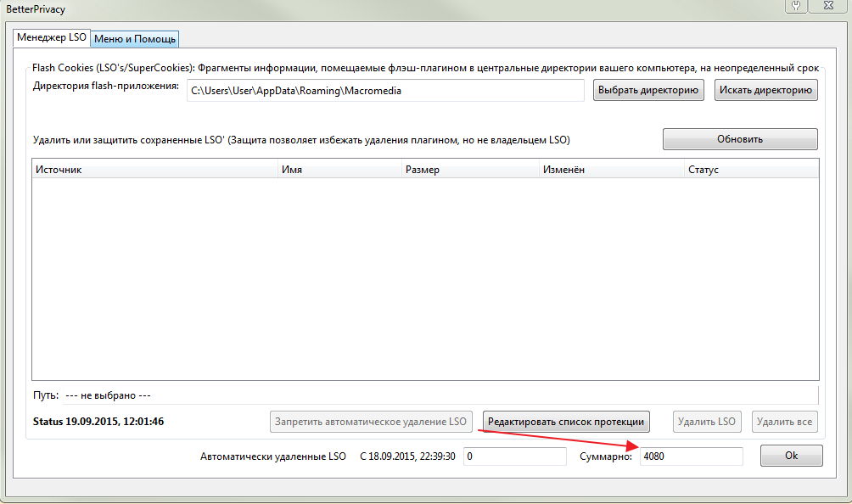Sort list by Имя column header
The width and height of the screenshot is (852, 504).
pyautogui.click(x=339, y=170)
